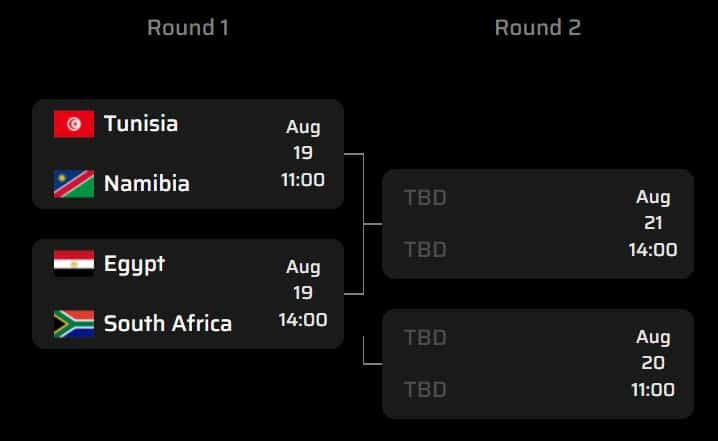Open the Aug 21 14:00 match card
This screenshot has height=441, width=718.
tap(538, 223)
